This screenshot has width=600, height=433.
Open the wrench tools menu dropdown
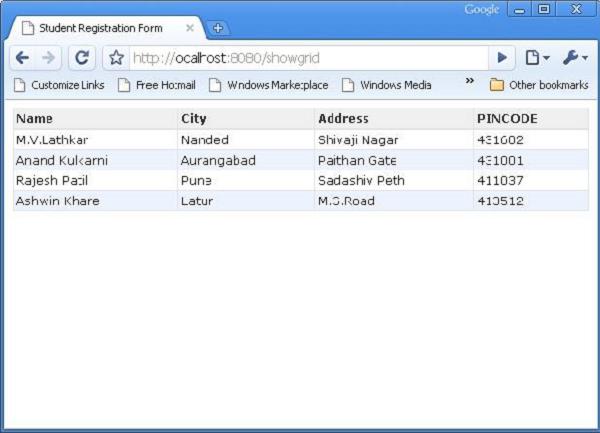[x=575, y=58]
